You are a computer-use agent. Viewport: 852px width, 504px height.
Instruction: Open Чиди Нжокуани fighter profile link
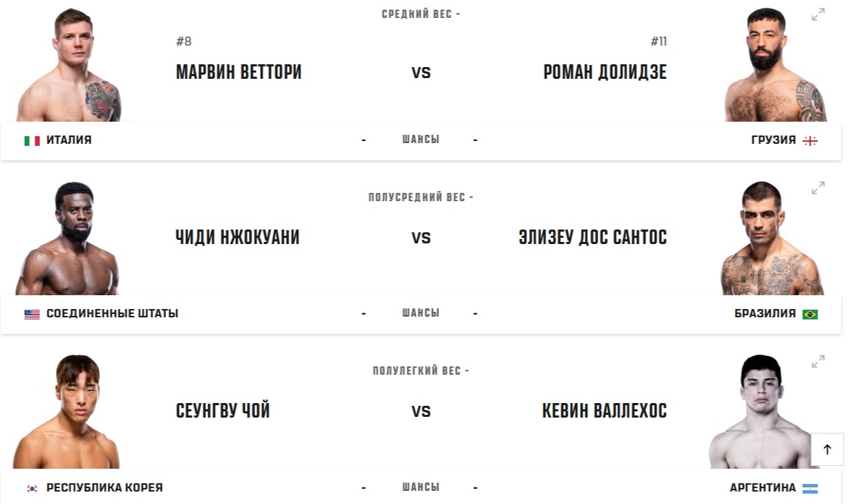pyautogui.click(x=238, y=237)
